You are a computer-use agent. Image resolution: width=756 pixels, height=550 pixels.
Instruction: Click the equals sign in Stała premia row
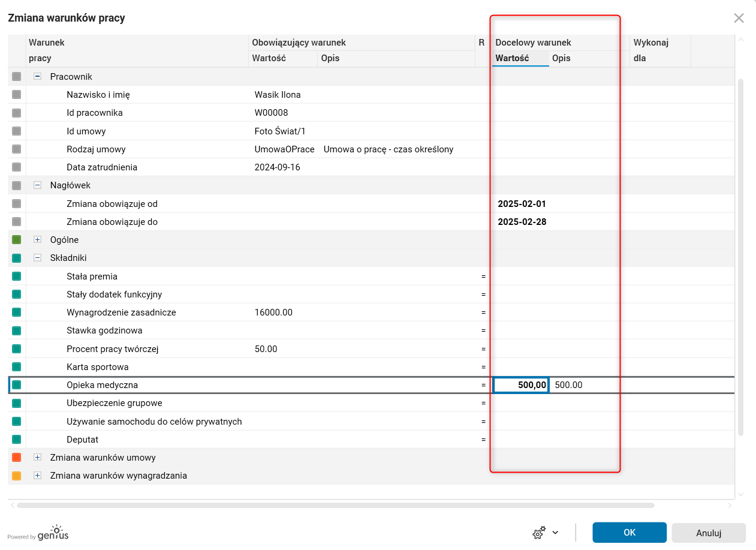[483, 276]
